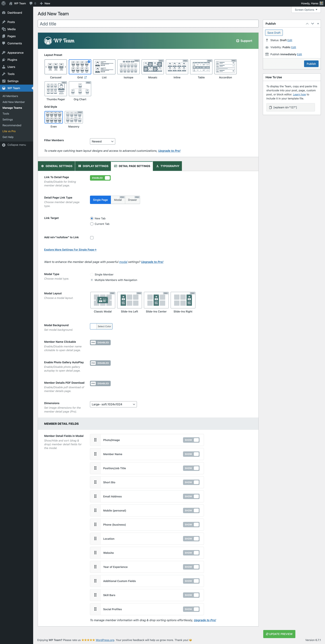Click the WordPress logo in admin bar
The width and height of the screenshot is (325, 644).
pos(4,3)
